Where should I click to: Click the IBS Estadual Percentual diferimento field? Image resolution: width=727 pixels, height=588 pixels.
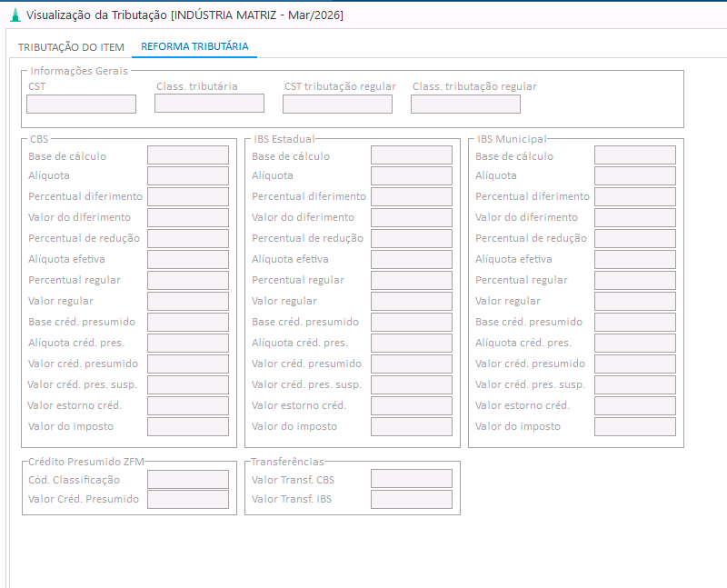point(412,197)
